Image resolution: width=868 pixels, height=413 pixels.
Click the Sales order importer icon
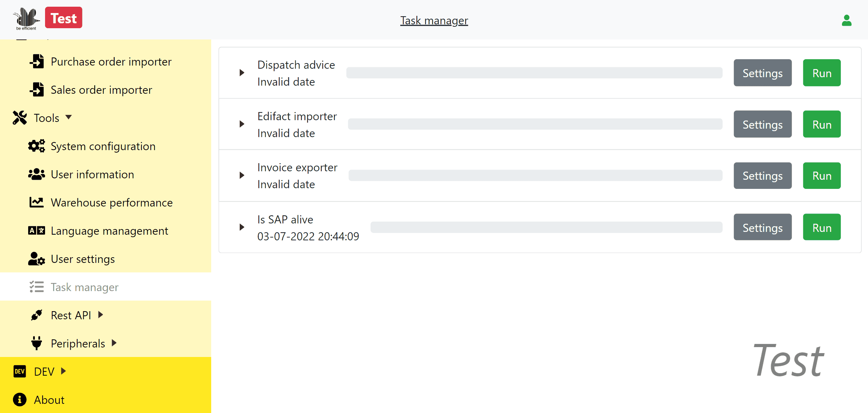37,90
